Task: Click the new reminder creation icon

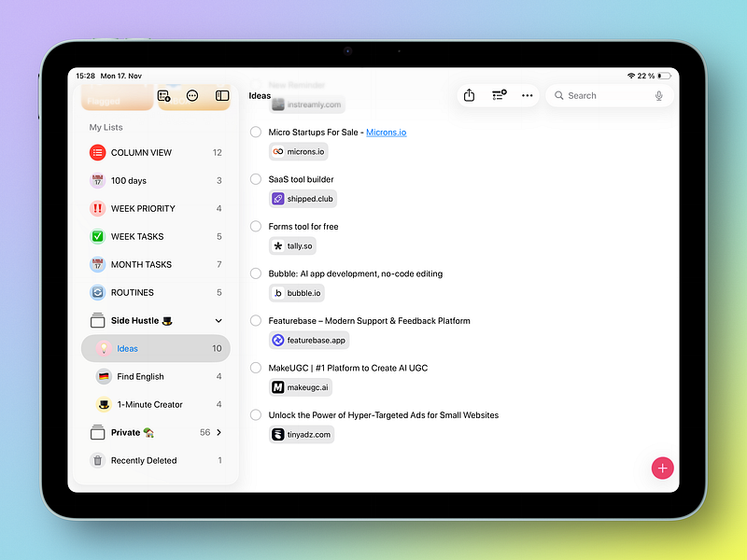Action: (163, 95)
